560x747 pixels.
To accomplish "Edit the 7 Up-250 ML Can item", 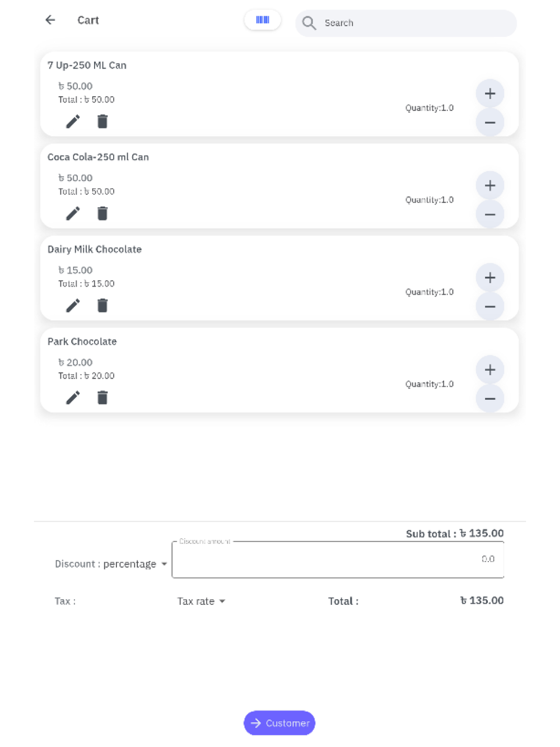I will [x=73, y=122].
